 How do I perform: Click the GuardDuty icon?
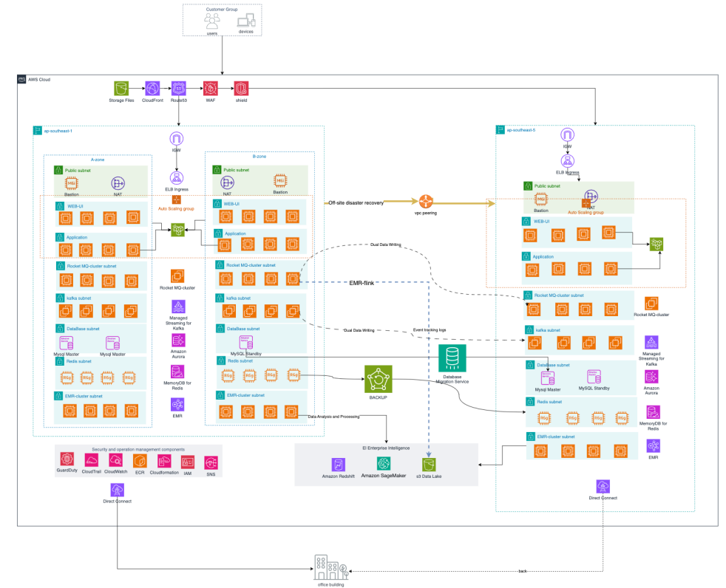(67, 459)
